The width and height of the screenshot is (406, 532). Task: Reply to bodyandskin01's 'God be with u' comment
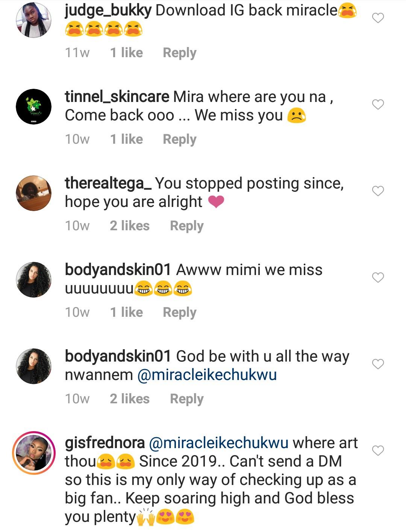click(186, 399)
